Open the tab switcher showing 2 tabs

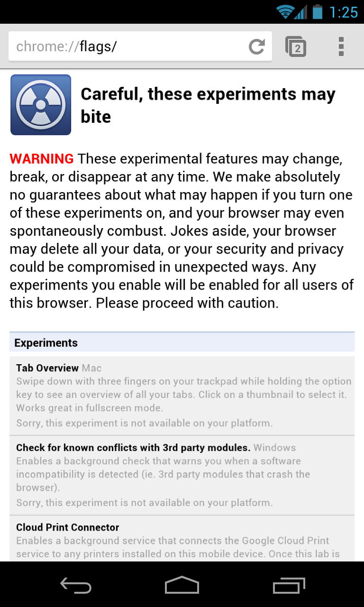point(296,47)
